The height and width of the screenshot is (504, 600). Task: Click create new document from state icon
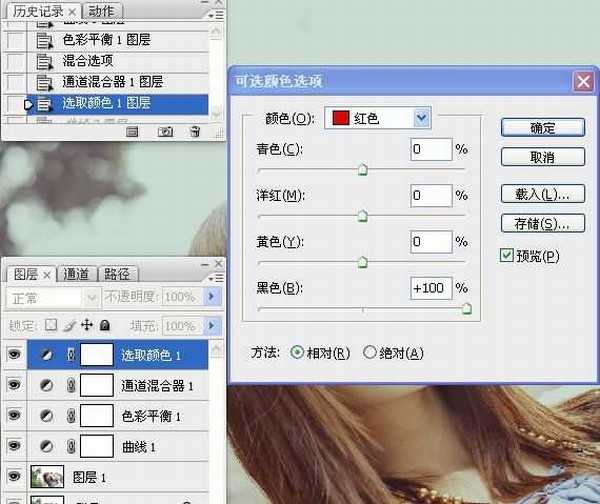click(x=133, y=131)
